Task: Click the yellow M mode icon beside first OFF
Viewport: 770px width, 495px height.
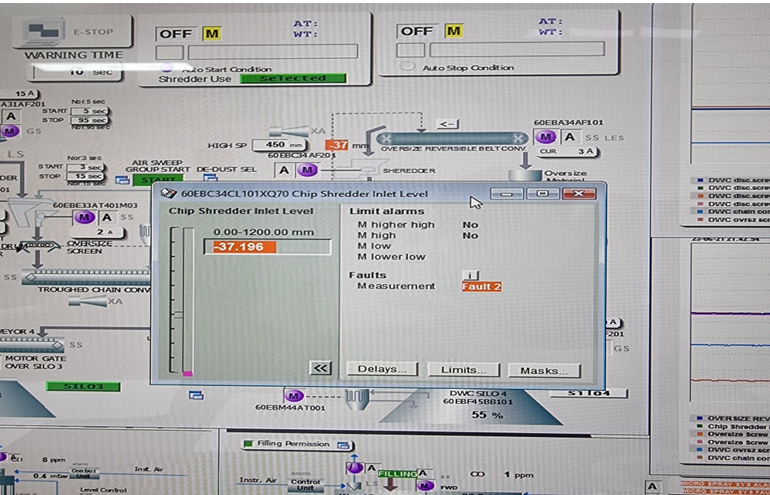Action: coord(211,33)
